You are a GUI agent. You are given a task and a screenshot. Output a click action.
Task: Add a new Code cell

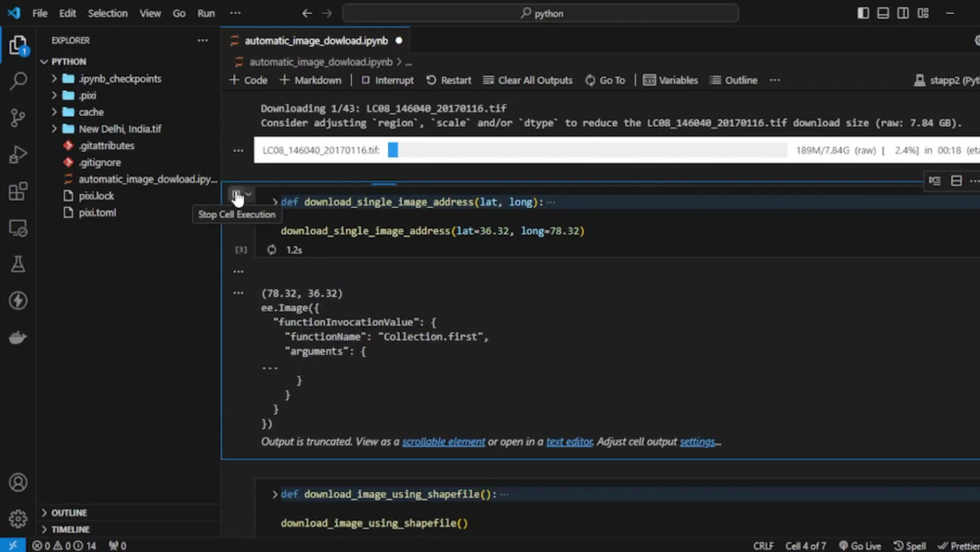click(x=249, y=80)
